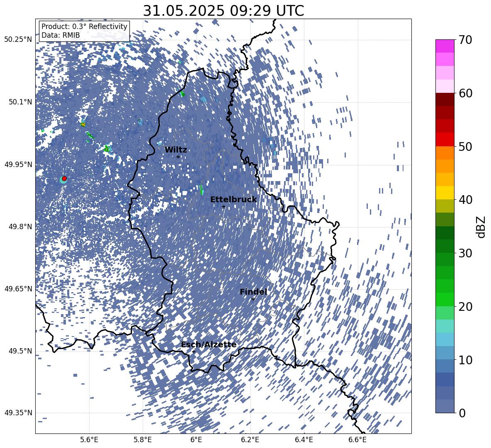This screenshot has width=491, height=448.
Task: Click the 0 tick on colorbar
Action: pos(462,413)
